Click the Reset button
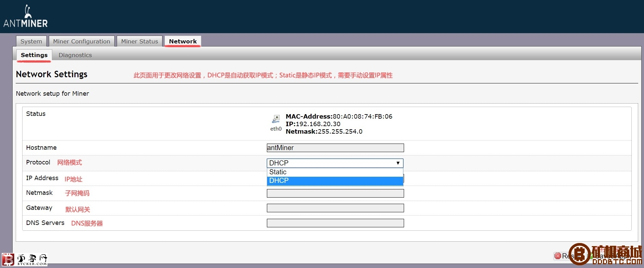This screenshot has height=268, width=644. pyautogui.click(x=568, y=256)
